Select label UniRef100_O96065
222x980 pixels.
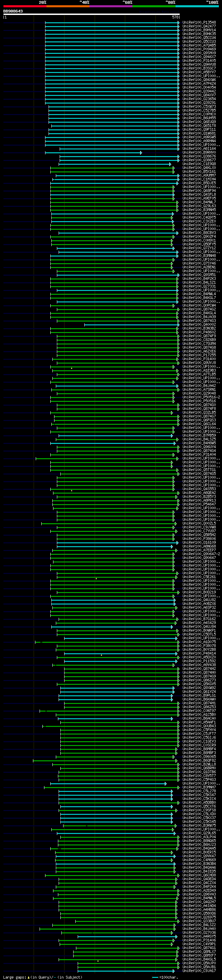click(199, 756)
